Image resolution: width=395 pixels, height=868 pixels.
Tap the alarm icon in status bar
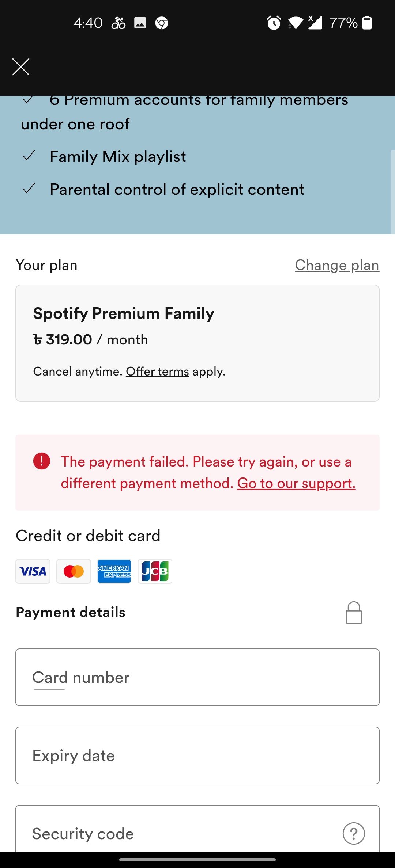click(274, 23)
